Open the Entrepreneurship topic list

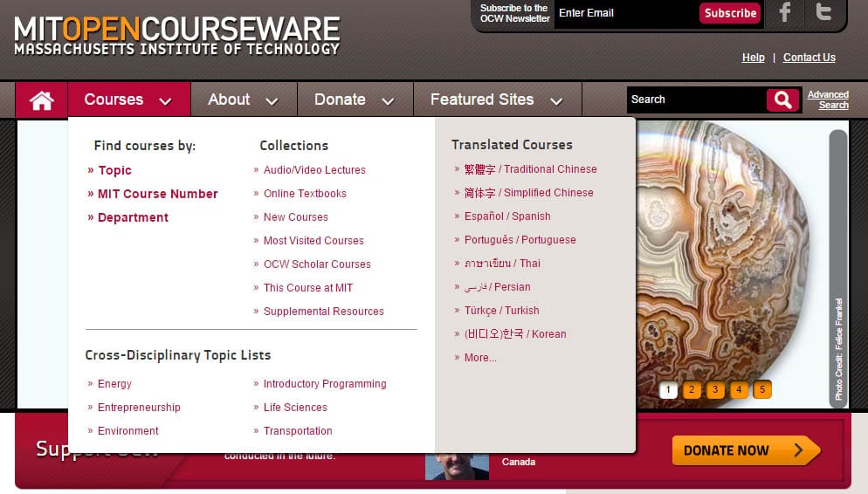pos(139,407)
